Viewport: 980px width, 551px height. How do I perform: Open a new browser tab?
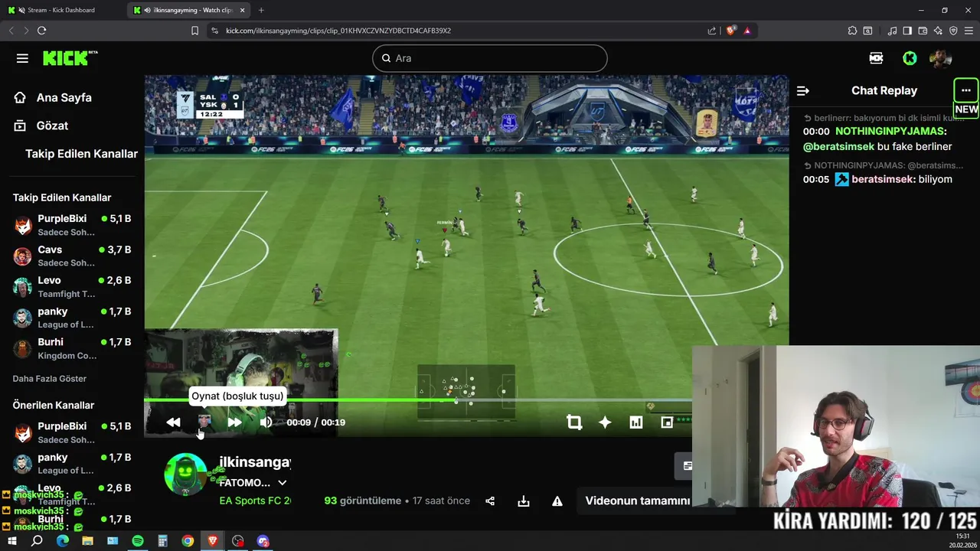click(261, 10)
